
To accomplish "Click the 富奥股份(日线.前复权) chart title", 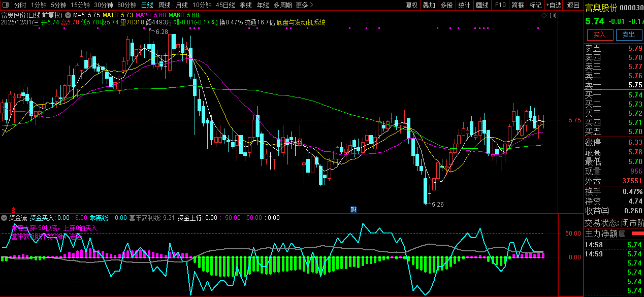I will pos(32,16).
